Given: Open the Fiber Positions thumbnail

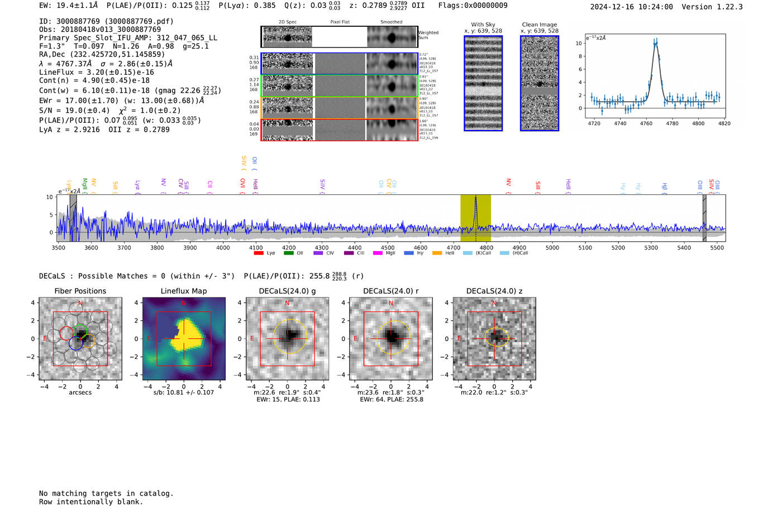Looking at the screenshot, I should 80,339.
